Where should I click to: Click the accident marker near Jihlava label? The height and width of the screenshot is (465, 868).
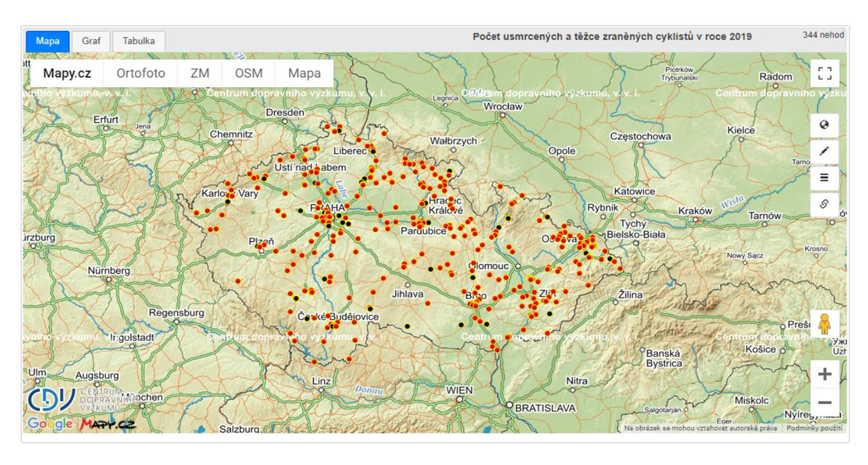click(x=428, y=303)
